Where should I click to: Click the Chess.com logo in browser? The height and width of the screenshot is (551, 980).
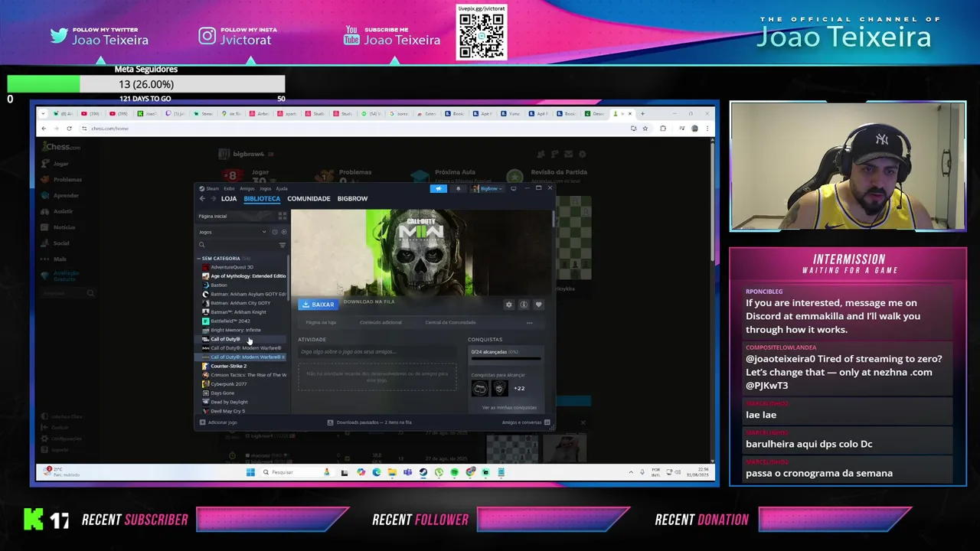pyautogui.click(x=61, y=146)
